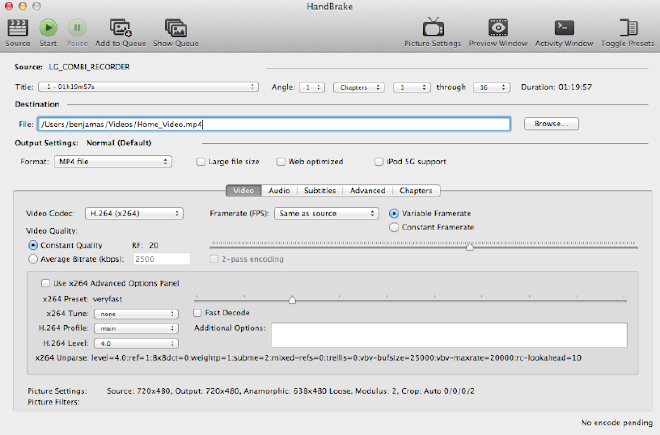Click the RF quality slider handle
660x435 pixels.
point(470,247)
